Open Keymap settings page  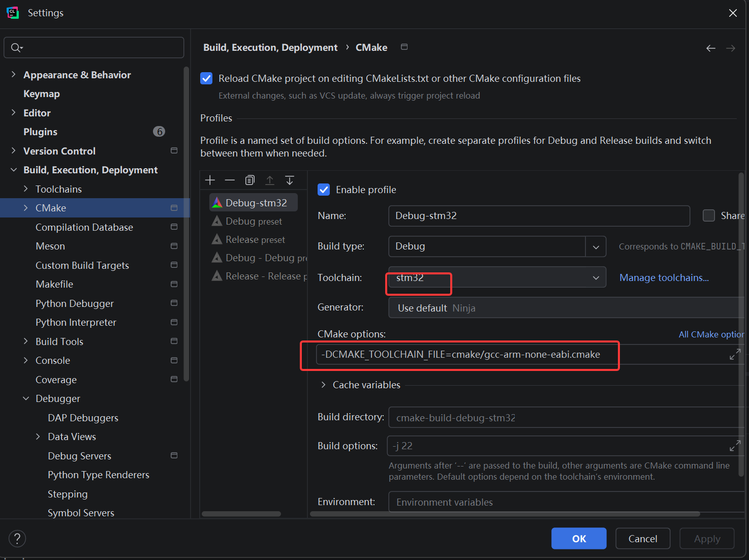click(x=42, y=94)
